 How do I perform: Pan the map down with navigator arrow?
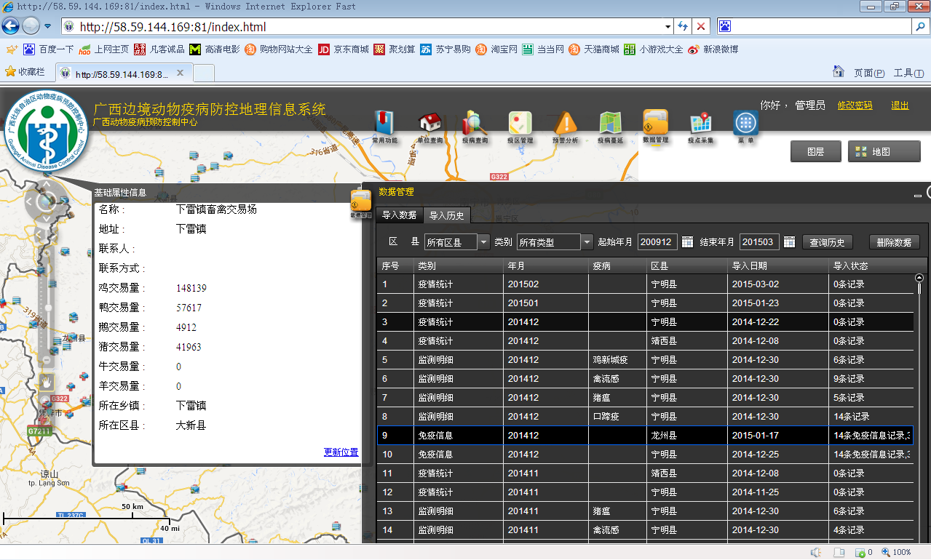45,218
